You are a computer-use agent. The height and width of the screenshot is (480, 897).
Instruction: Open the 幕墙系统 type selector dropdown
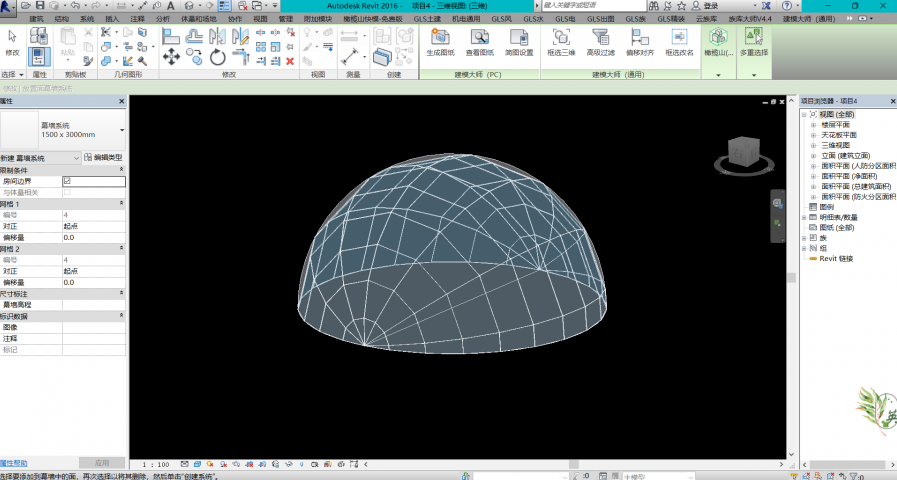[x=122, y=130]
